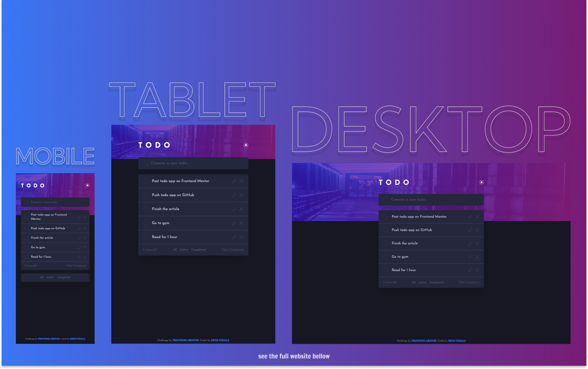Delete 'Go to gym' in mobile preview
Image resolution: width=588 pixels, height=369 pixels.
point(84,247)
